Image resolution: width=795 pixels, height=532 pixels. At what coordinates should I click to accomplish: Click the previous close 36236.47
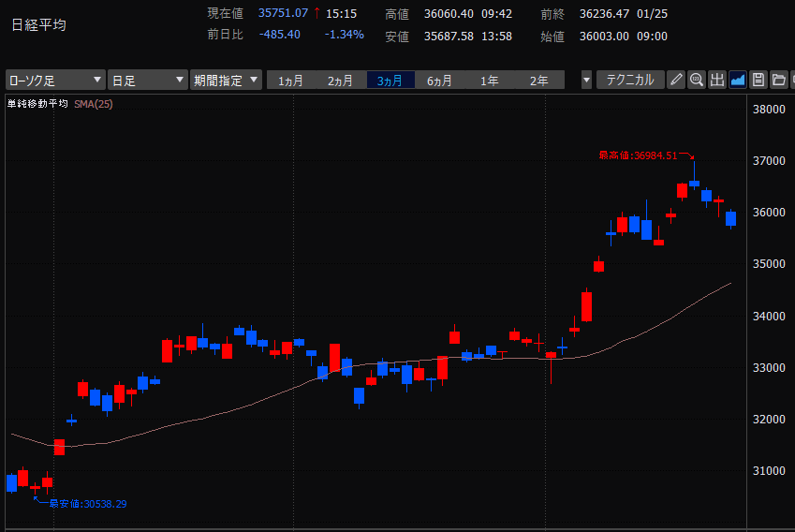click(x=604, y=14)
